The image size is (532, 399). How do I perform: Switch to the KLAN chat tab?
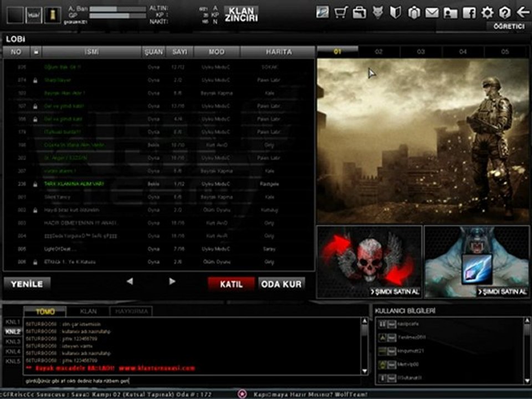point(88,311)
